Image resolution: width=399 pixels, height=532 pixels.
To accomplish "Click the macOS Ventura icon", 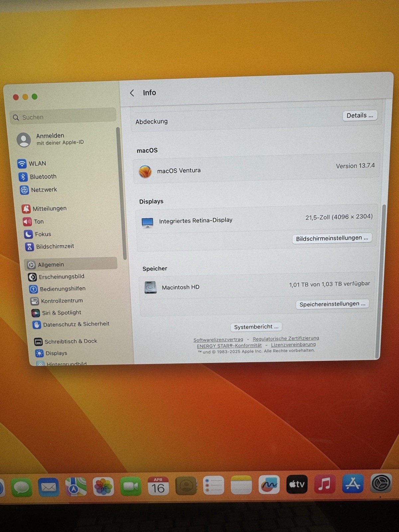I will pos(145,172).
